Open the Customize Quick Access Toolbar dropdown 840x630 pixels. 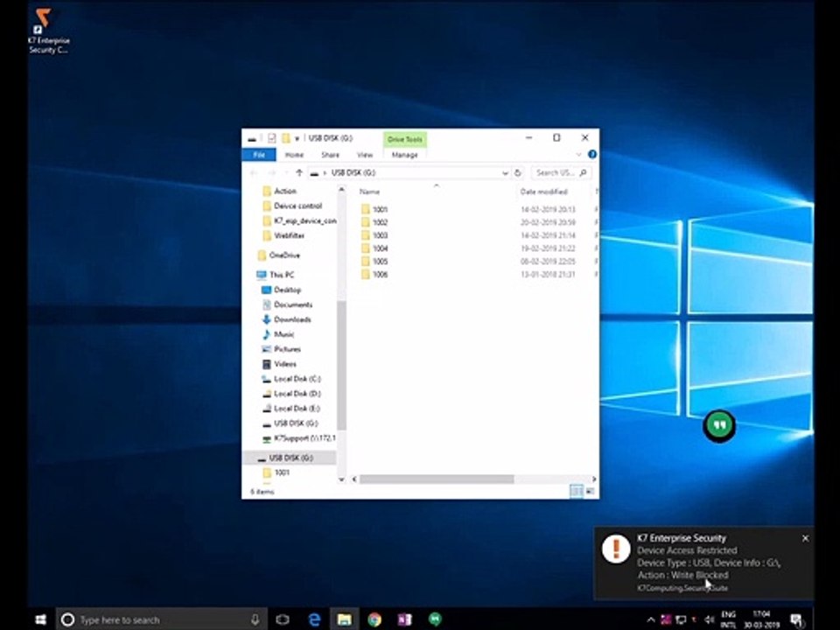297,139
